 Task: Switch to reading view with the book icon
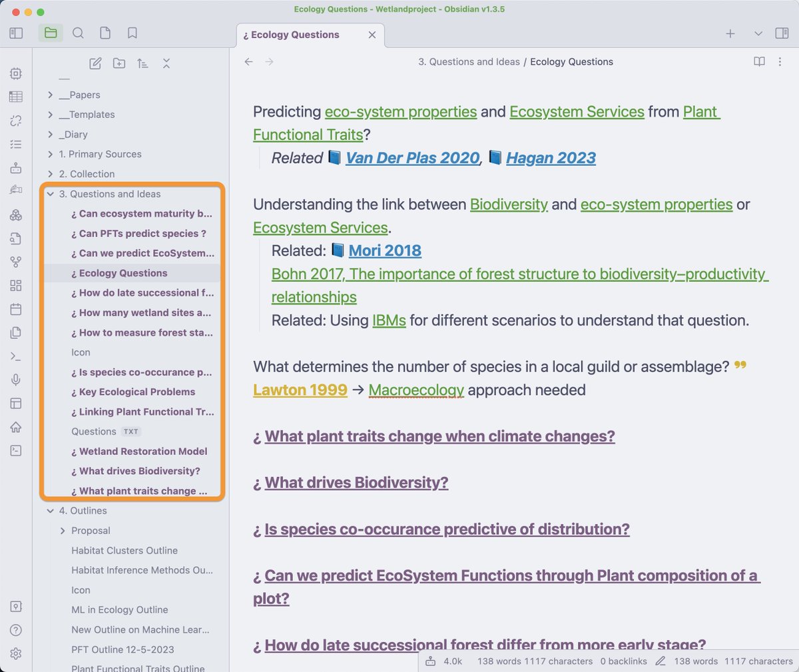[758, 61]
